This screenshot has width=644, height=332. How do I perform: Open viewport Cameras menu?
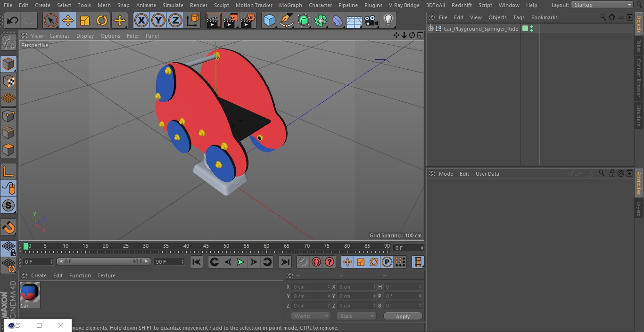click(59, 35)
